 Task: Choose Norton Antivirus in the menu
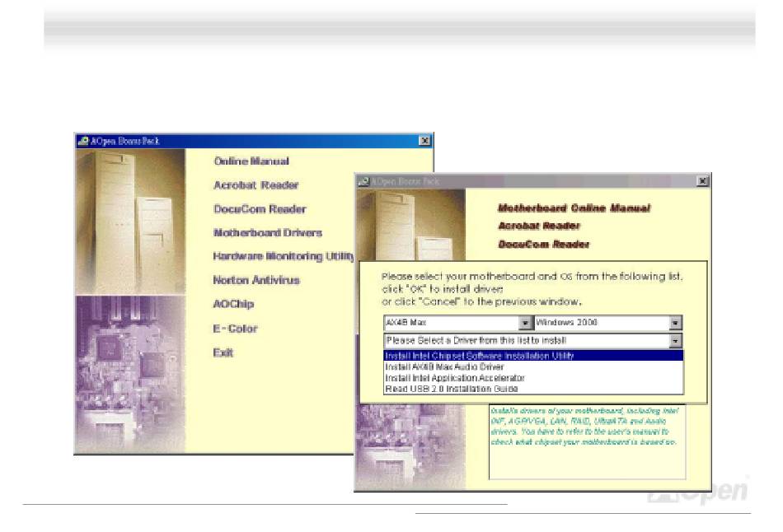click(256, 280)
